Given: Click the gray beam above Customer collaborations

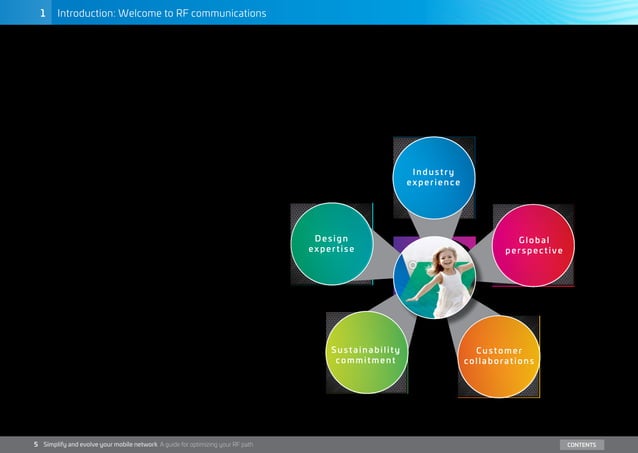Looking at the screenshot, I should pyautogui.click(x=468, y=317).
